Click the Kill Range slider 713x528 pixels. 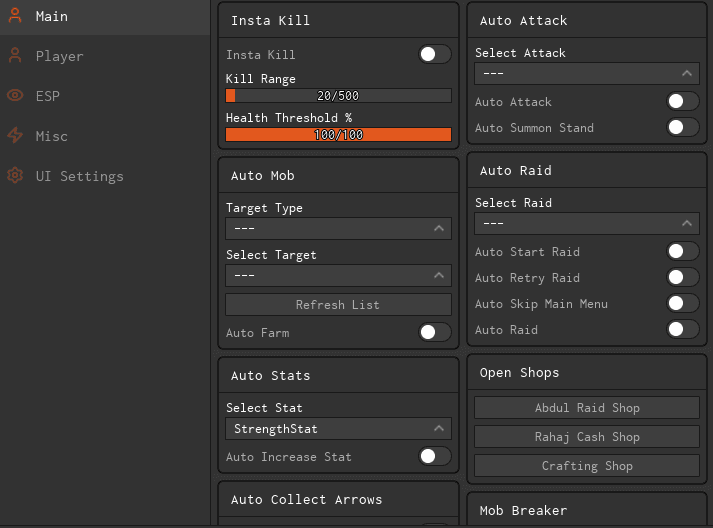338,96
